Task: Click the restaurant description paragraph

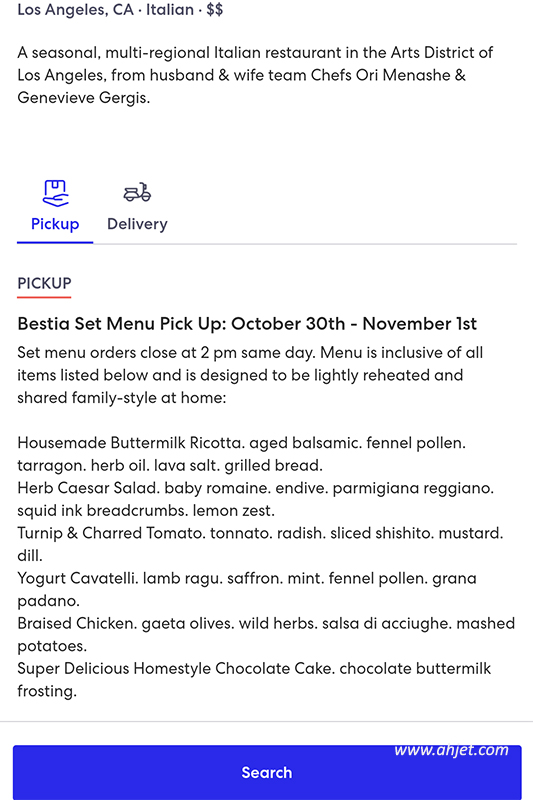Action: pos(255,75)
